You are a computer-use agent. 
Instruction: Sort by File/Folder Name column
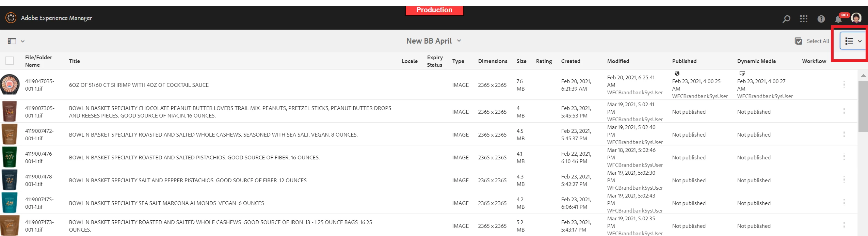pyautogui.click(x=38, y=61)
